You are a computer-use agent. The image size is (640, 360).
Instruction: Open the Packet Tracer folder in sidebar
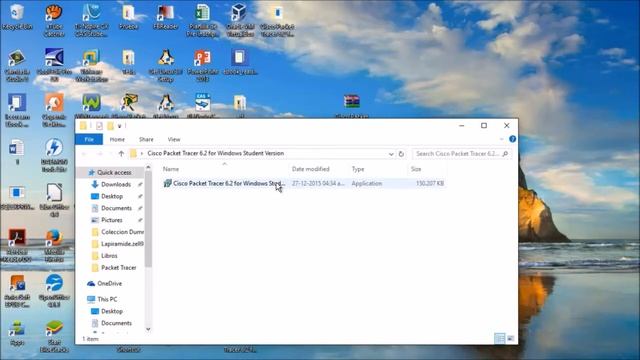(114, 268)
